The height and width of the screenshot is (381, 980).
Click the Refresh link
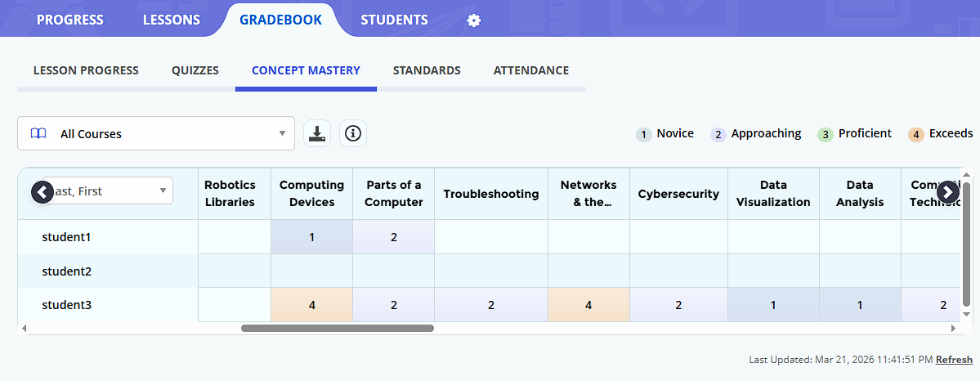[954, 360]
